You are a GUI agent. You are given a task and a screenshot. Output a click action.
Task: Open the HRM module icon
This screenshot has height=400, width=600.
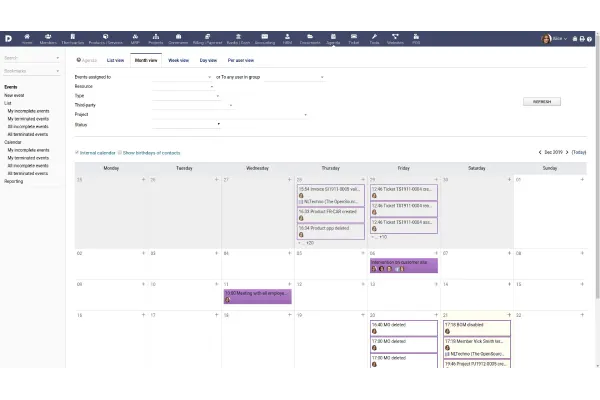286,38
